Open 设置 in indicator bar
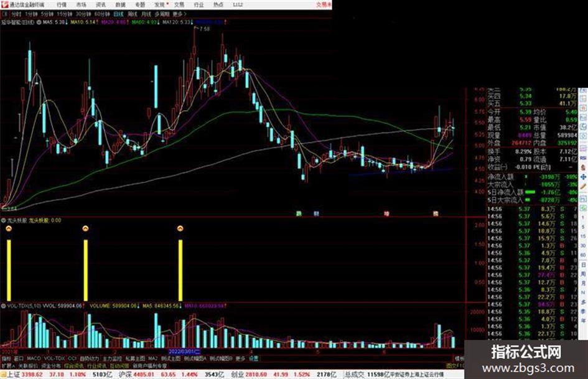The image size is (588, 379). [253, 358]
